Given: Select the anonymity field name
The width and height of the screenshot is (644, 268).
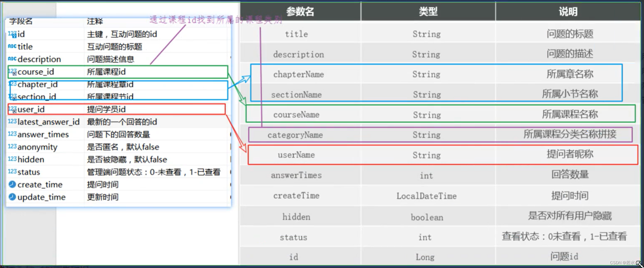Looking at the screenshot, I should 37,147.
